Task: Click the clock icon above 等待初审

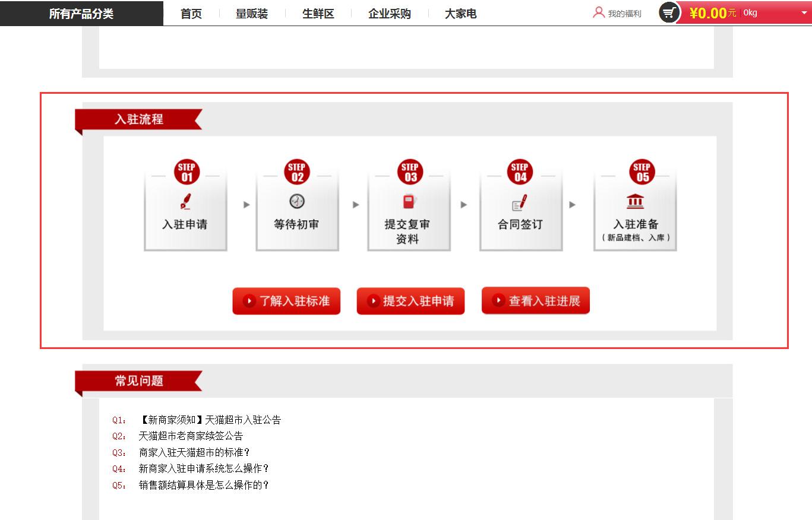Action: [297, 201]
